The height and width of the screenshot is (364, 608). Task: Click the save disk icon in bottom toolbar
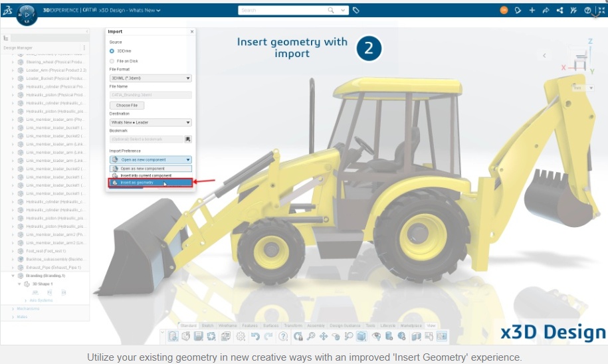click(199, 336)
